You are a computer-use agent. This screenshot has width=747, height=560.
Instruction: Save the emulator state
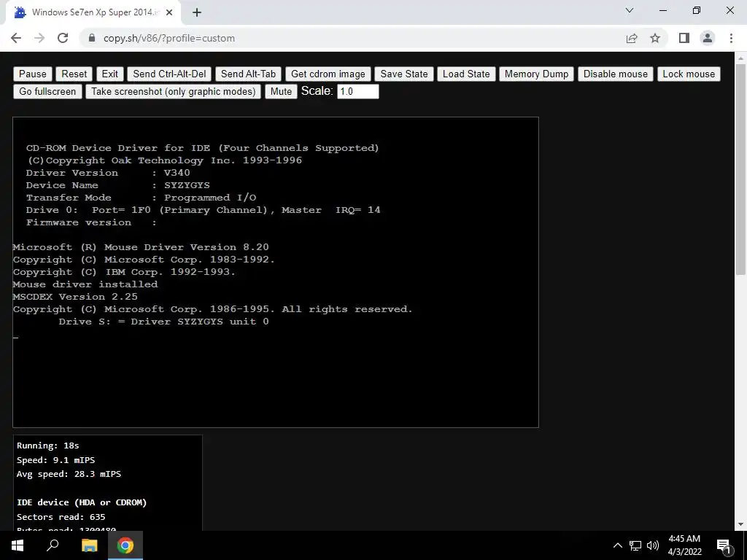404,74
